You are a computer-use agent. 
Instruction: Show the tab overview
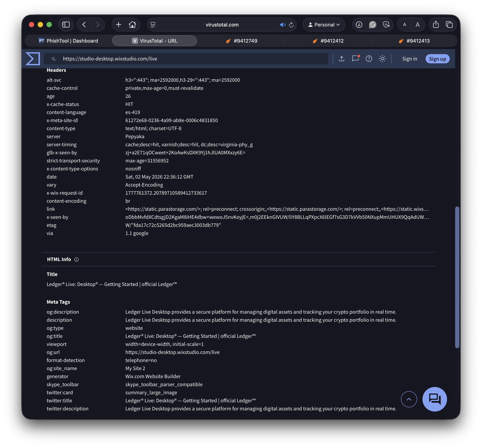pos(449,24)
